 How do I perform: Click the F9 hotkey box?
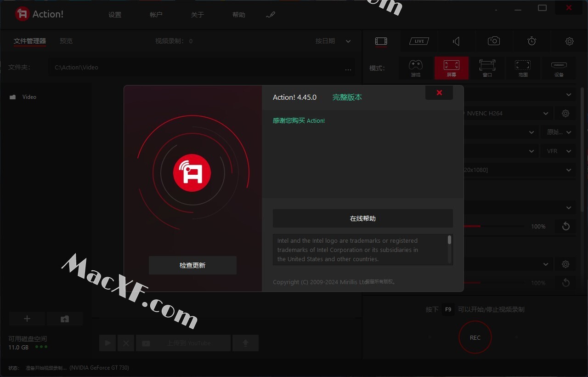(x=448, y=309)
